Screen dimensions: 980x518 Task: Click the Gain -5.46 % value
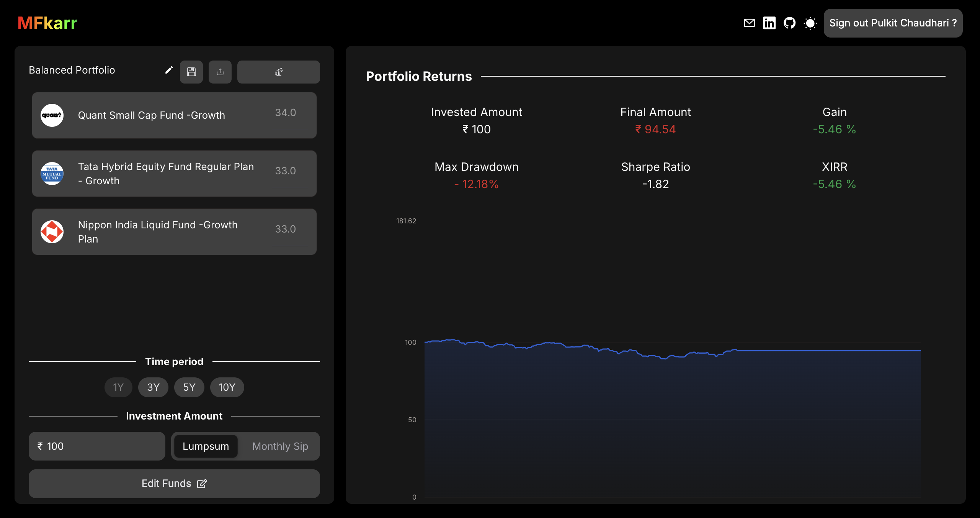tap(835, 129)
